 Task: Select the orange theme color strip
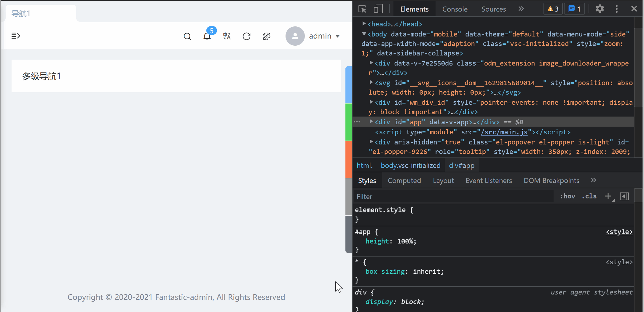(349, 160)
